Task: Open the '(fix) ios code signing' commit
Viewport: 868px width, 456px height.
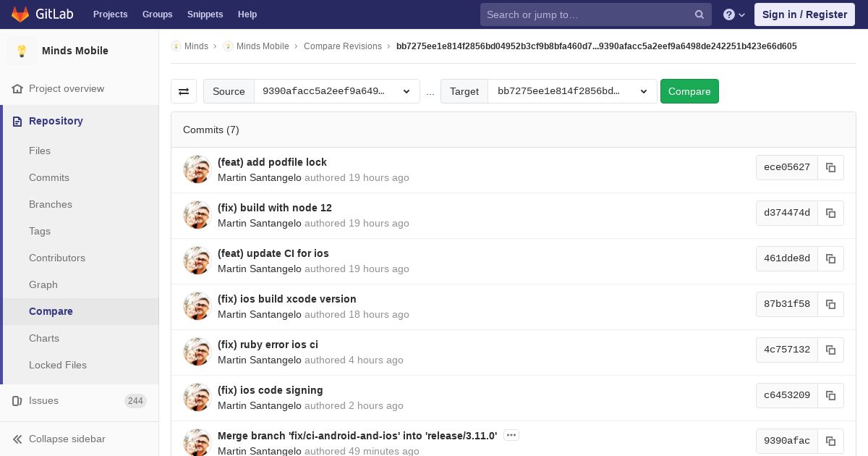Action: pyautogui.click(x=271, y=390)
